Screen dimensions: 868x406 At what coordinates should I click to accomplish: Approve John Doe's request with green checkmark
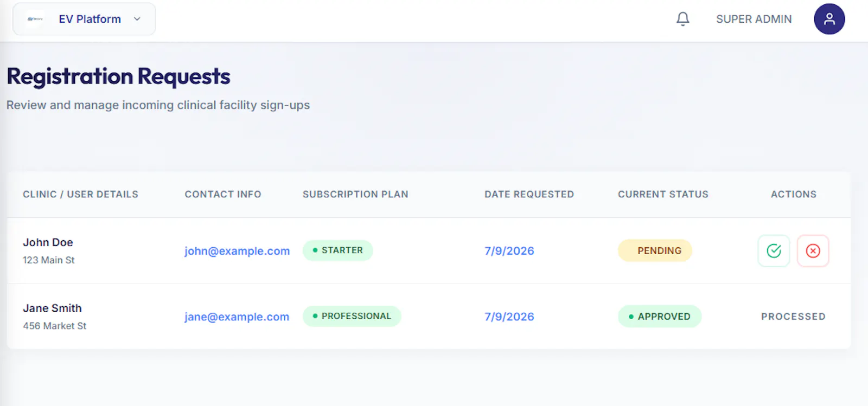tap(774, 250)
